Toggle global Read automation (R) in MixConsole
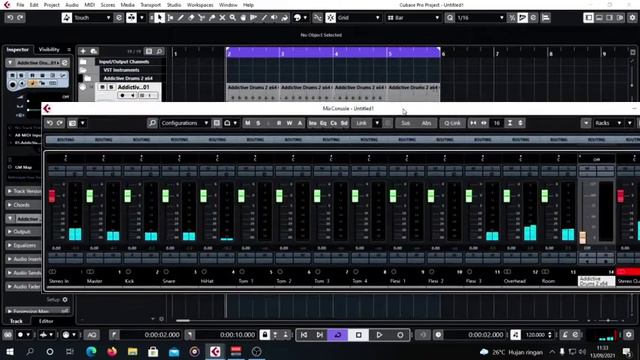640x360 pixels. click(279, 123)
